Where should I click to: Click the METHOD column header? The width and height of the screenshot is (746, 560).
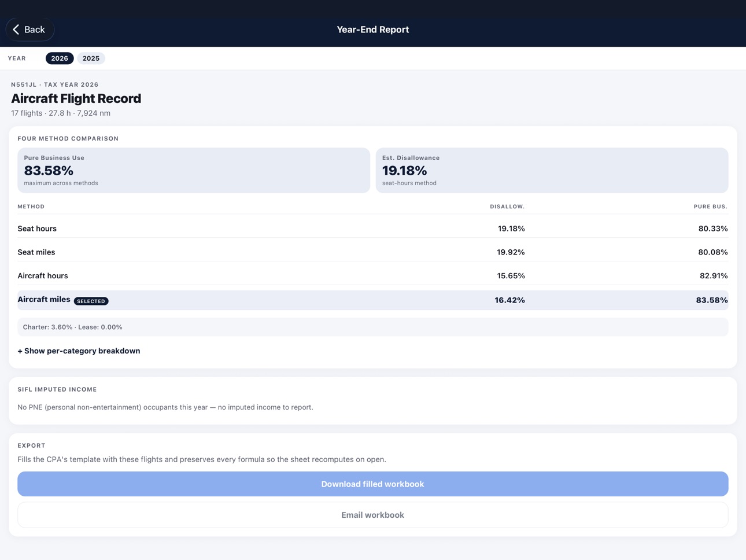pyautogui.click(x=31, y=207)
